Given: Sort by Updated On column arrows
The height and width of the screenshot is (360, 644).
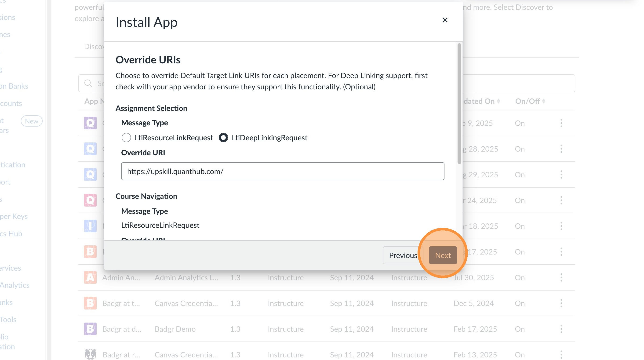Looking at the screenshot, I should pos(498,101).
